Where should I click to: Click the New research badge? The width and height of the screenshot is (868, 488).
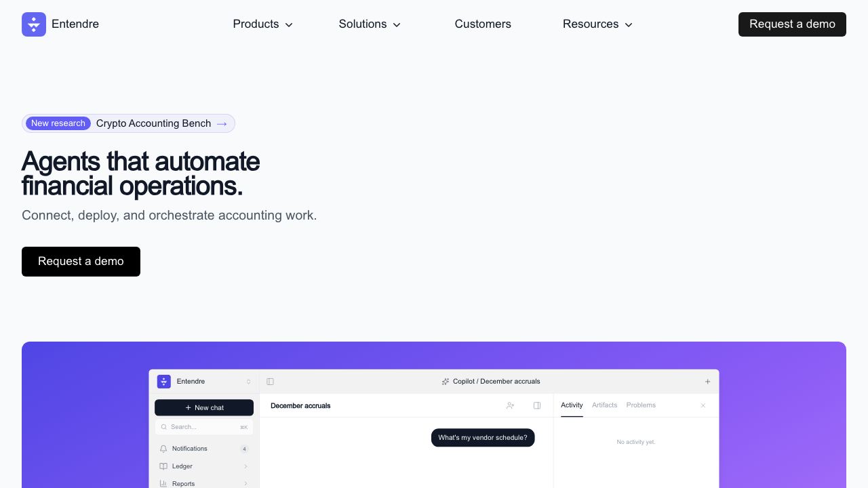point(58,123)
